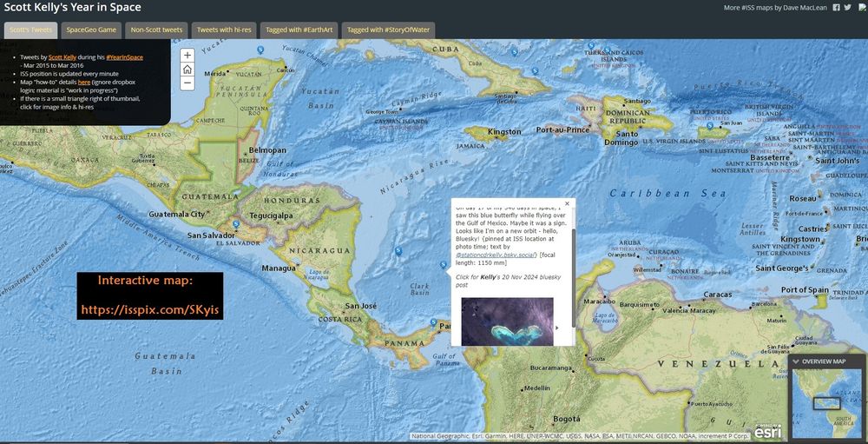868x444 pixels.
Task: Click tweet marker above Santiago de Cuba
Action: [535, 71]
